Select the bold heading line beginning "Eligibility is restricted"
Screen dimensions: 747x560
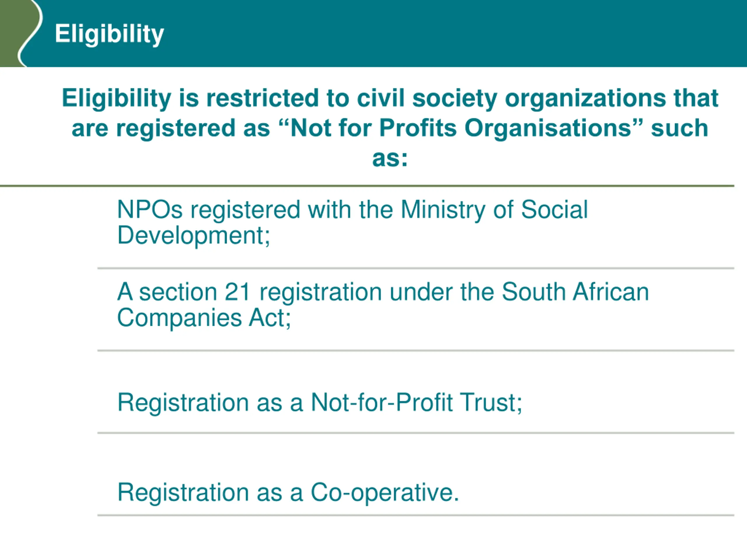tap(390, 98)
